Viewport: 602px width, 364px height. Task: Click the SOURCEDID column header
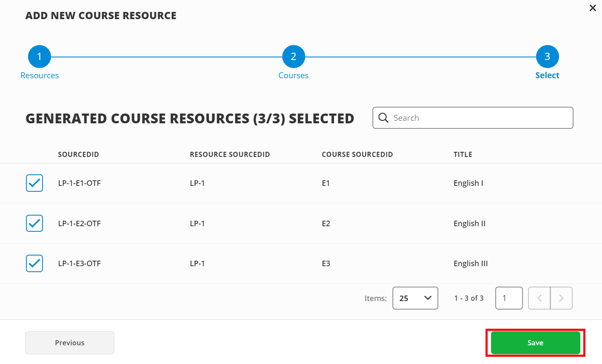coord(78,154)
